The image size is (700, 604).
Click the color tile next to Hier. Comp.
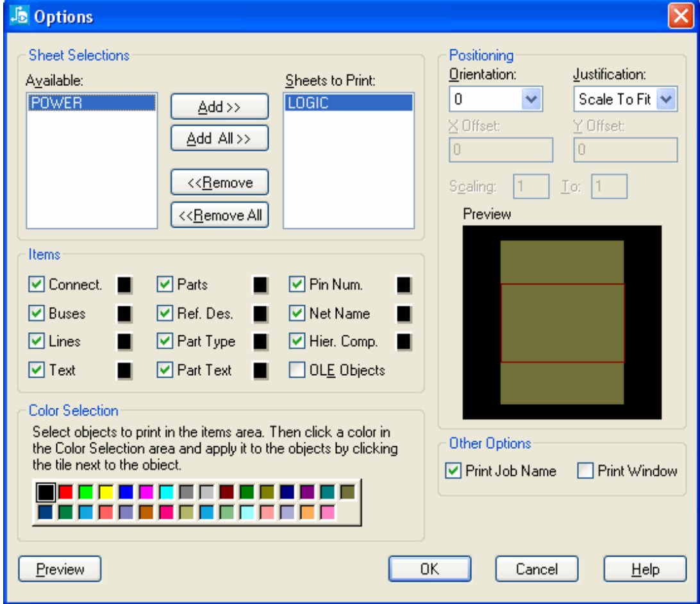404,342
